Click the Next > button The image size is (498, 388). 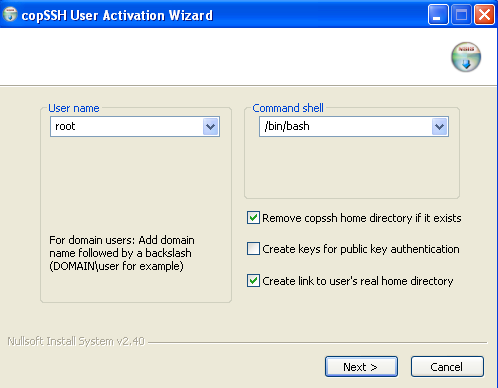[x=361, y=367]
